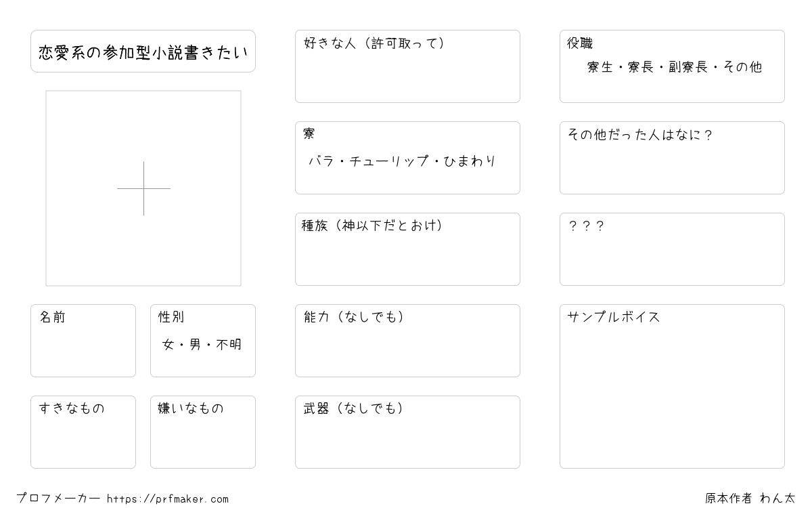Select the その他だった人はなに field
Image resolution: width=812 pixels, height=508 pixels.
tap(672, 158)
